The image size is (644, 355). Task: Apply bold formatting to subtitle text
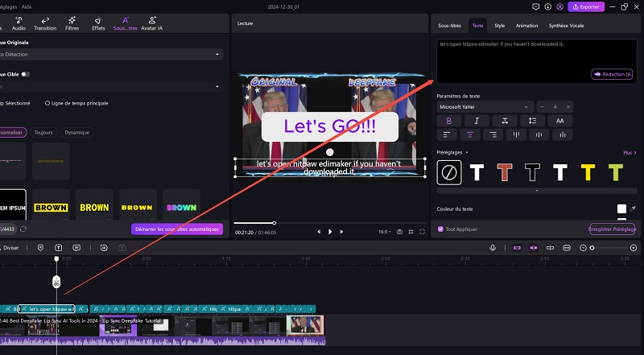448,120
